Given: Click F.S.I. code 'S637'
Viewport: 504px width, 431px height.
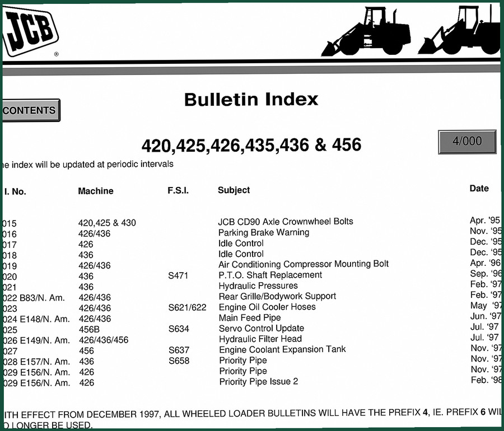Looking at the screenshot, I should coord(179,350).
